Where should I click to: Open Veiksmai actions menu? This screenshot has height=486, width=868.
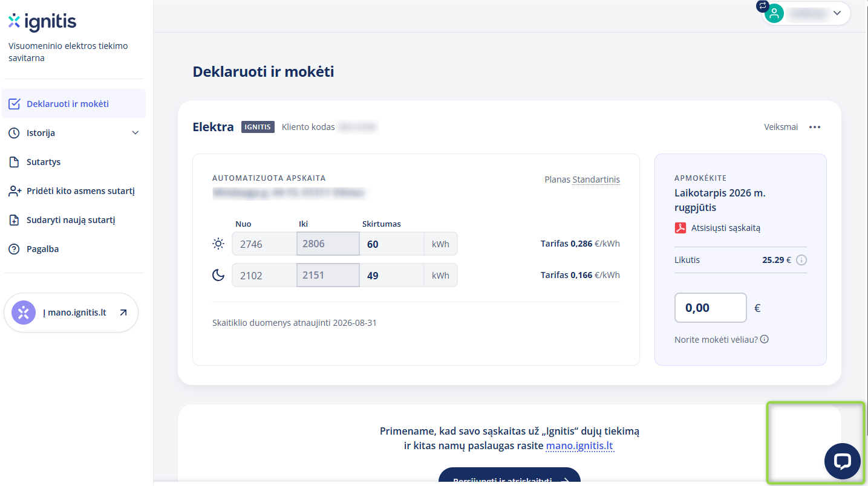coord(793,127)
